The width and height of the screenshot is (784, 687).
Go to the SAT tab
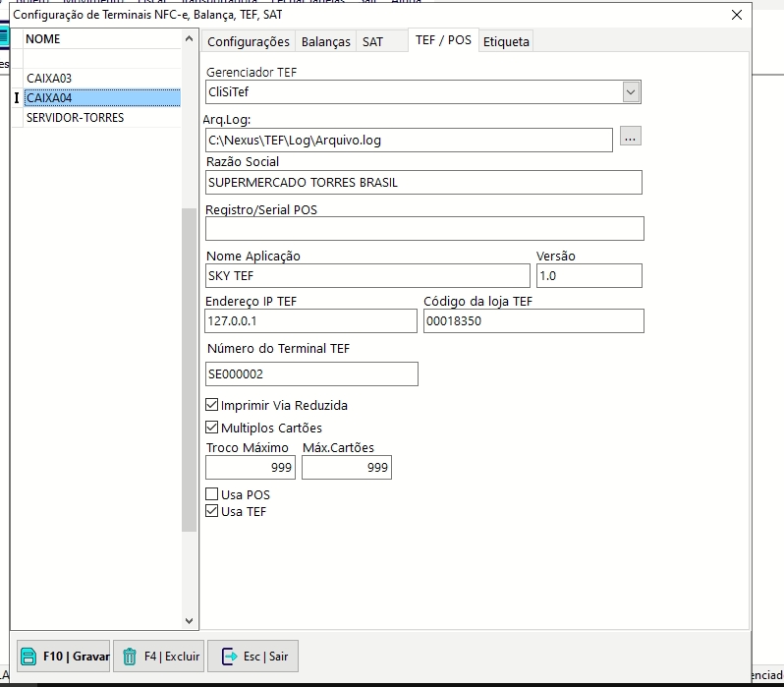pos(372,41)
